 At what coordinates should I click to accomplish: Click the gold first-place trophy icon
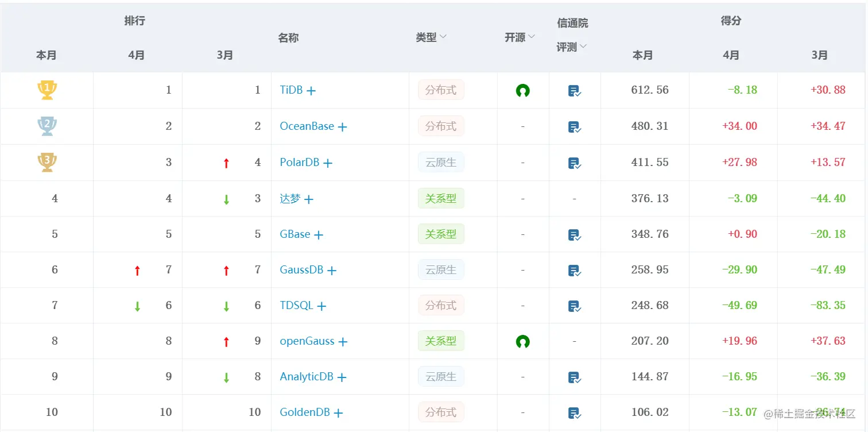pos(47,90)
